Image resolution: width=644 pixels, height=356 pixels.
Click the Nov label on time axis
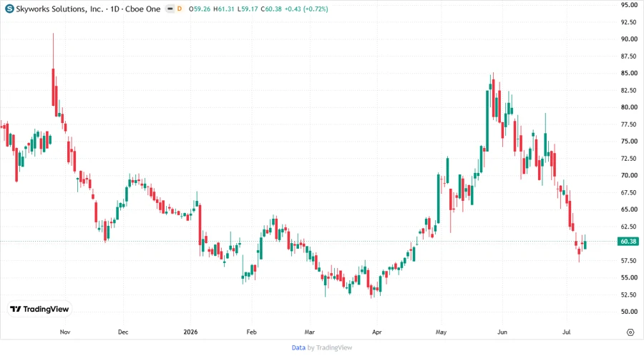pyautogui.click(x=65, y=332)
